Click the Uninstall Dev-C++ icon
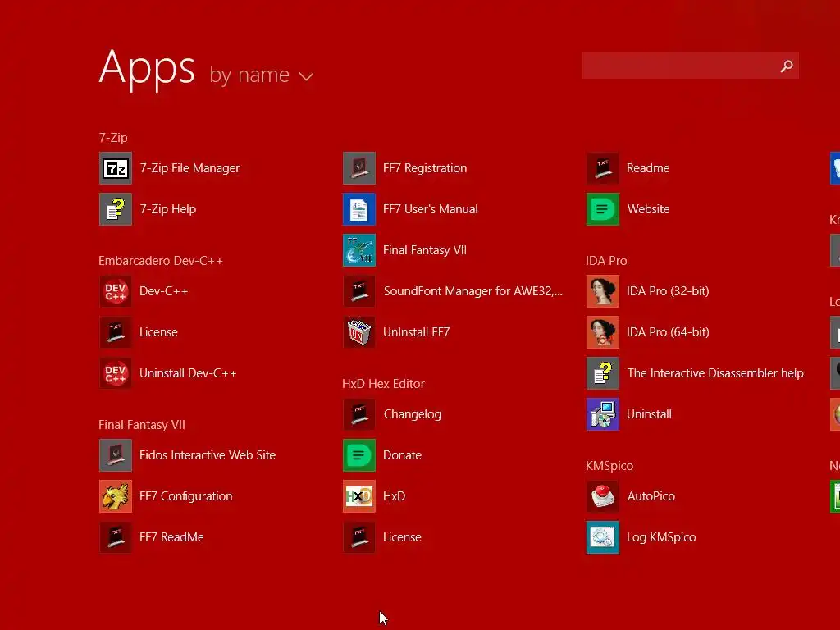Screen dimensions: 840x630 pyautogui.click(x=115, y=373)
